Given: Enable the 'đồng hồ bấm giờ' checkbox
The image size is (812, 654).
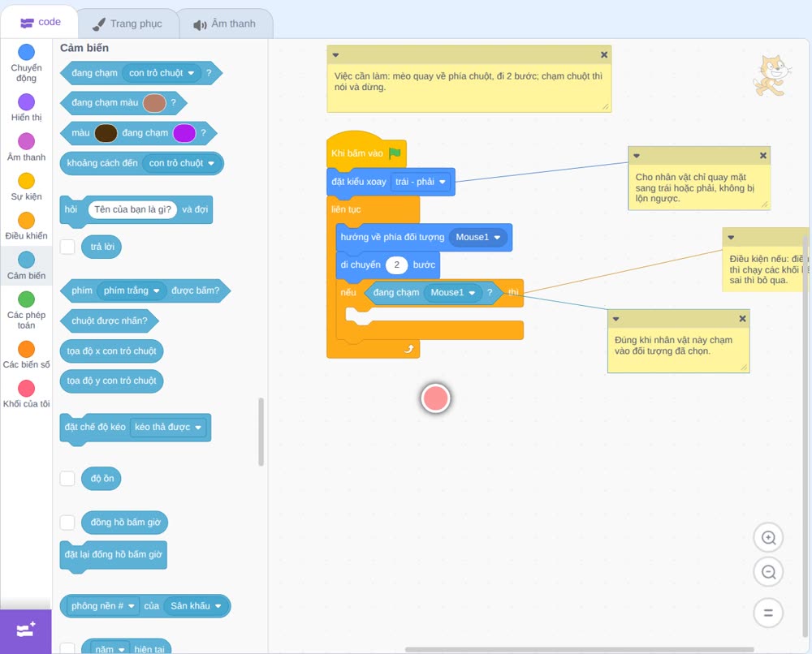Looking at the screenshot, I should click(67, 523).
